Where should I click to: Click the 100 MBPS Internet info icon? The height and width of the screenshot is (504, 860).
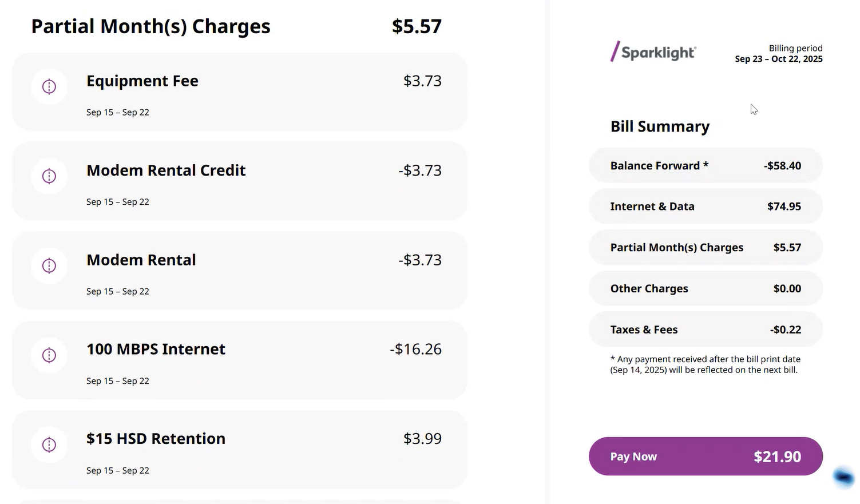point(49,355)
